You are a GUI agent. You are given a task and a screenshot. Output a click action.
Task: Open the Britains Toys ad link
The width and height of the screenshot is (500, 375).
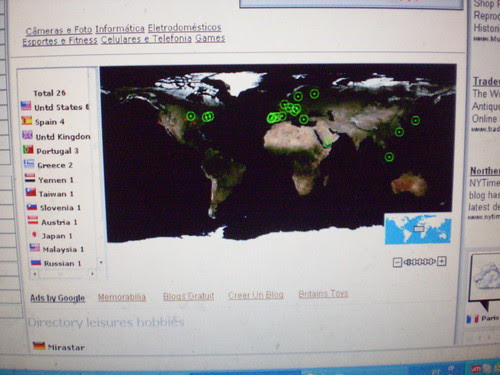point(323,294)
